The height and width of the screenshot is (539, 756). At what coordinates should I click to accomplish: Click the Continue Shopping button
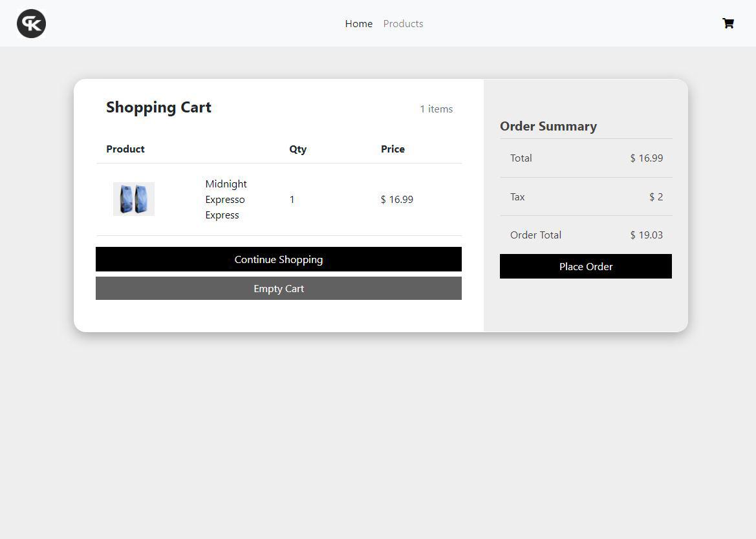tap(279, 259)
